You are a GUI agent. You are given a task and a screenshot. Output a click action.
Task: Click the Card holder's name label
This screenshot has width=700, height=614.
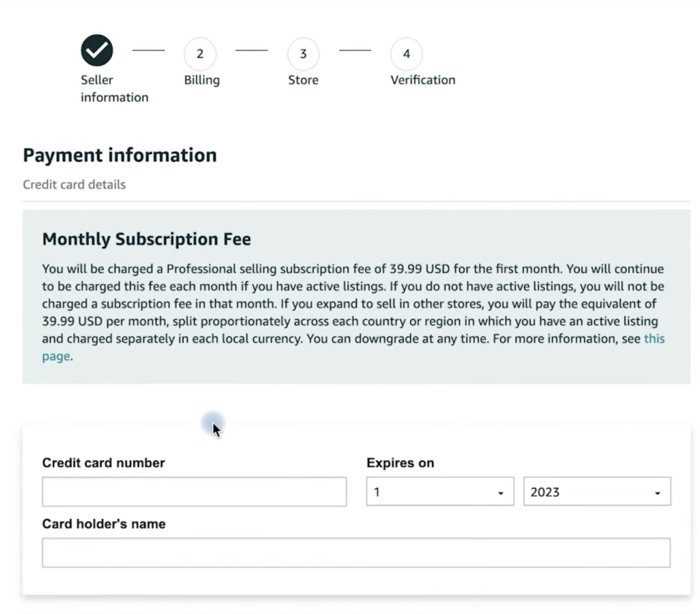tap(104, 524)
